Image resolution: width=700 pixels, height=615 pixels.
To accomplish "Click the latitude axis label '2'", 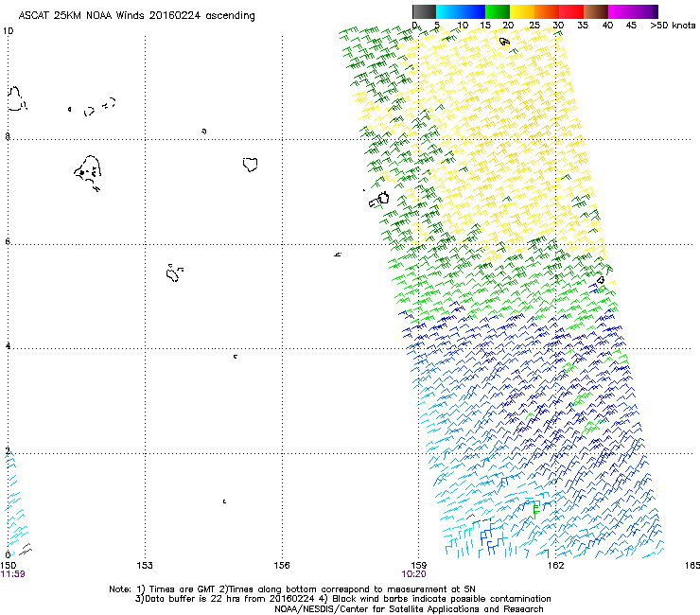I will tap(8, 450).
